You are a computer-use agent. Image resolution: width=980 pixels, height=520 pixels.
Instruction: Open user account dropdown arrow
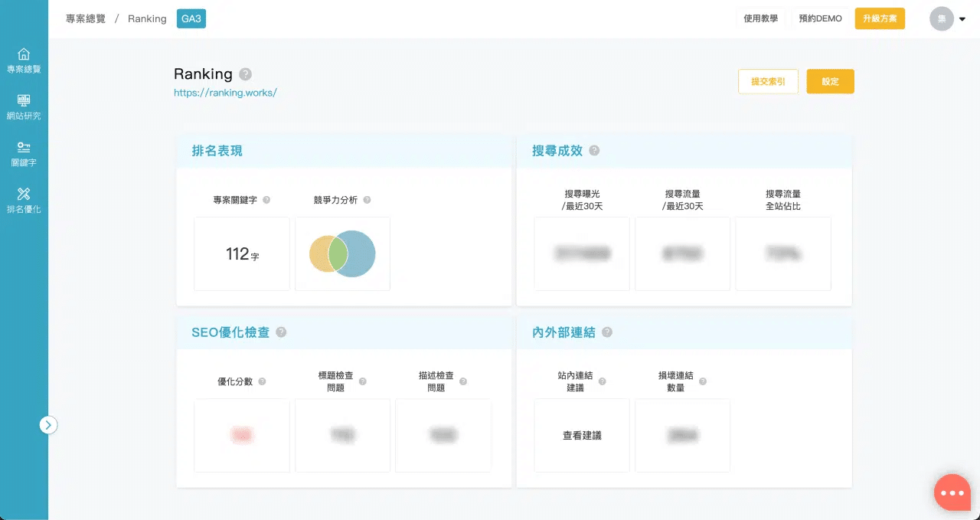coord(962,19)
